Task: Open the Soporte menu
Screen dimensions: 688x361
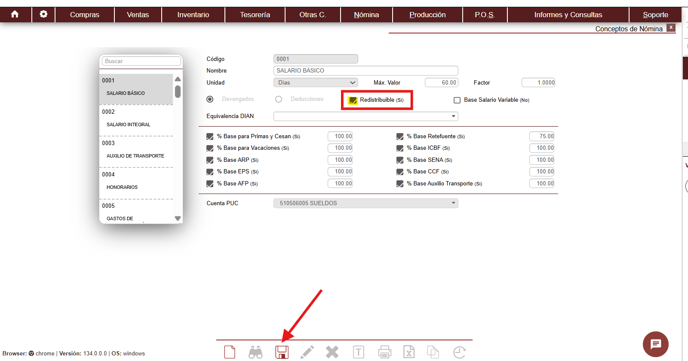Action: coord(656,14)
